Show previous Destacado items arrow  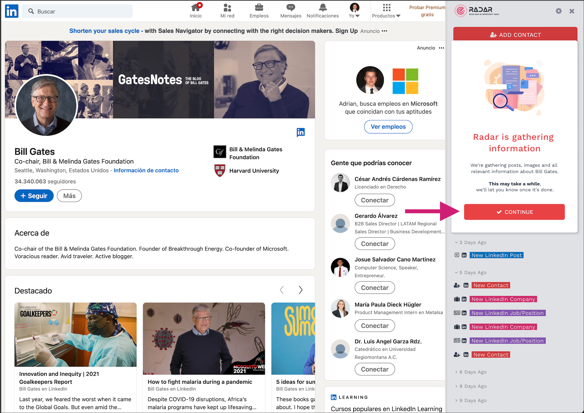click(x=282, y=290)
